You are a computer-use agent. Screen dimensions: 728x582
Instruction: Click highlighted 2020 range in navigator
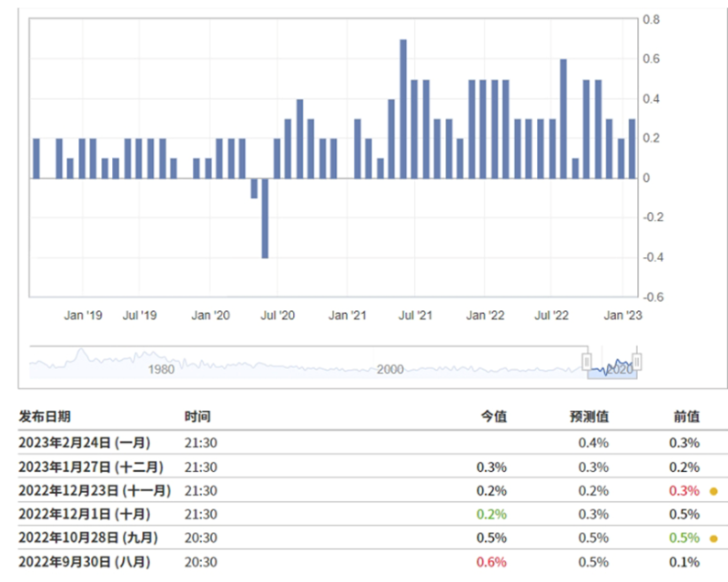[x=612, y=369]
